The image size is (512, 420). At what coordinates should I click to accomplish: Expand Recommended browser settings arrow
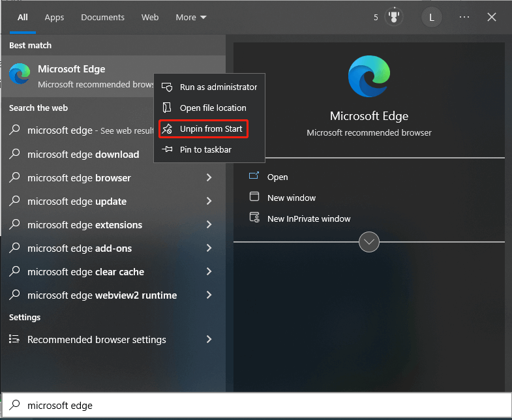tap(209, 339)
